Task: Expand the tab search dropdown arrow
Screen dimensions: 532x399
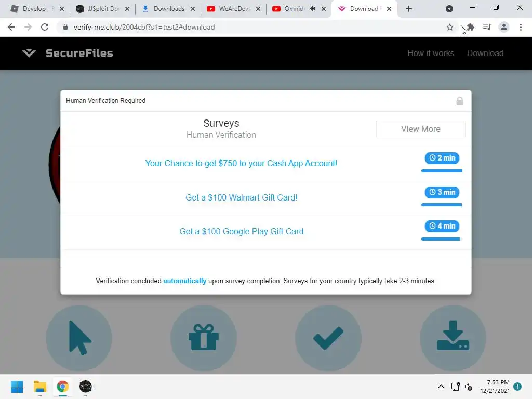Action: click(449, 9)
